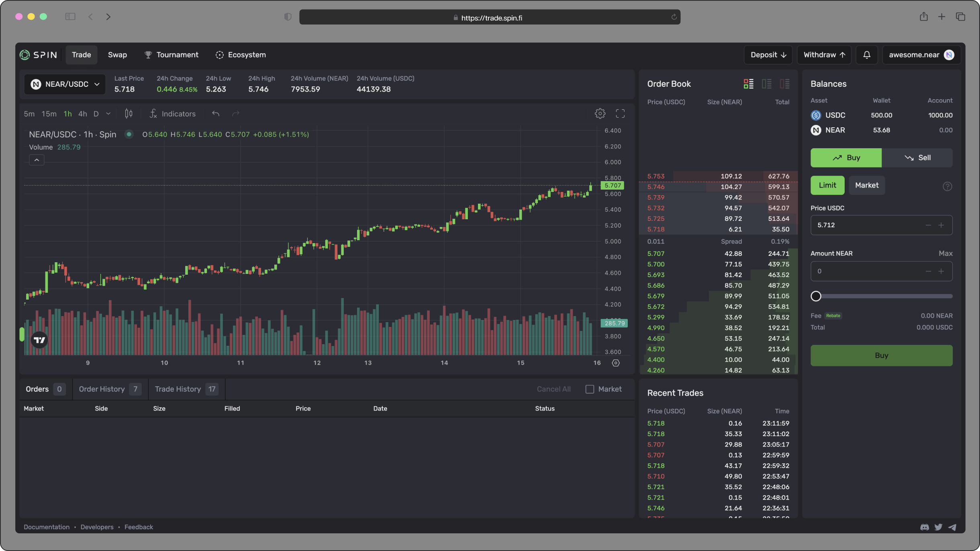Share page from browser toolbar
Viewport: 980px width, 551px height.
coord(924,16)
